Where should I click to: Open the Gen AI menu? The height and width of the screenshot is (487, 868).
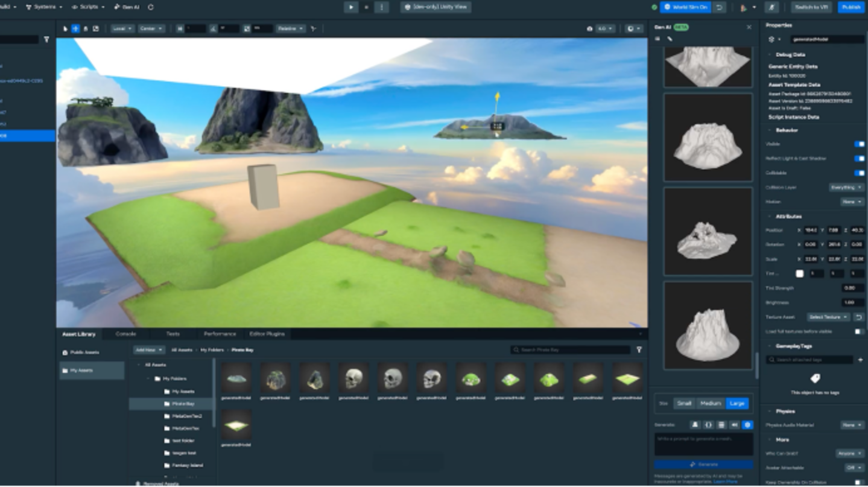click(x=126, y=7)
